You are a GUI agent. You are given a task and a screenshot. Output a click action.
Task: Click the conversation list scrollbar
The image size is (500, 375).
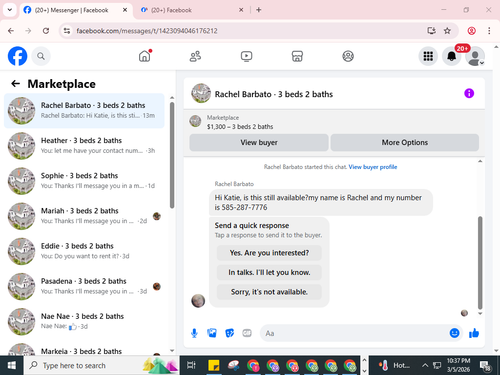point(172,155)
